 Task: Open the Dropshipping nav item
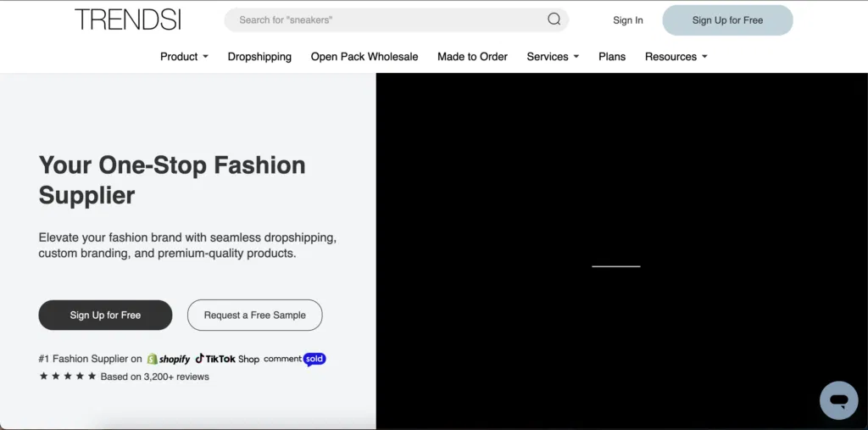click(259, 57)
